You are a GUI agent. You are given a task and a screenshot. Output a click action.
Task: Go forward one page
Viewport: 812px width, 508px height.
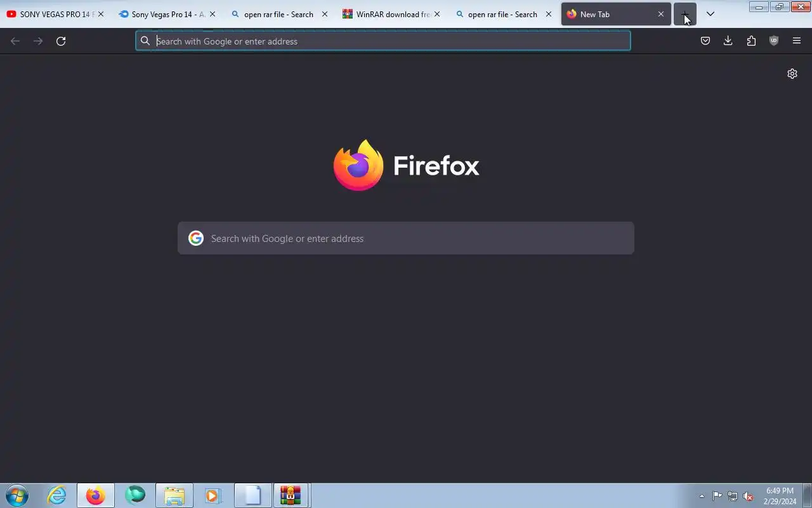coord(38,41)
